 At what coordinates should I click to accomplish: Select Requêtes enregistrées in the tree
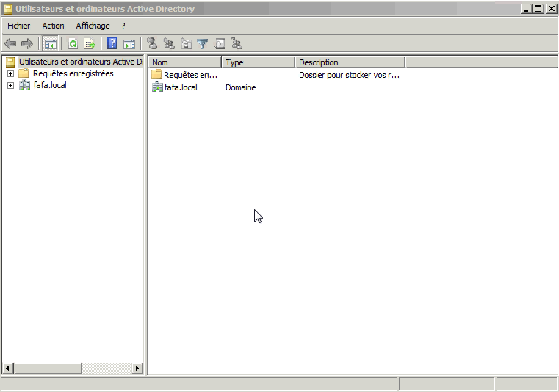pos(73,73)
